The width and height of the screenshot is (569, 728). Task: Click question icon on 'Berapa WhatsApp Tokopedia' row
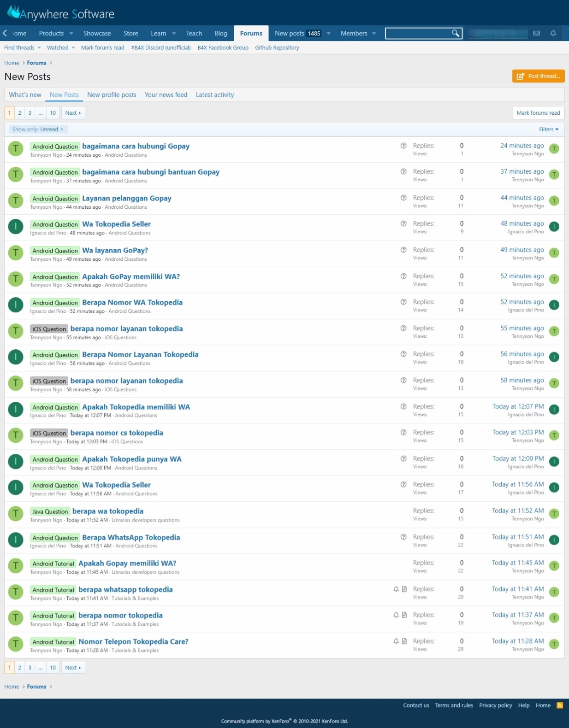click(x=403, y=537)
